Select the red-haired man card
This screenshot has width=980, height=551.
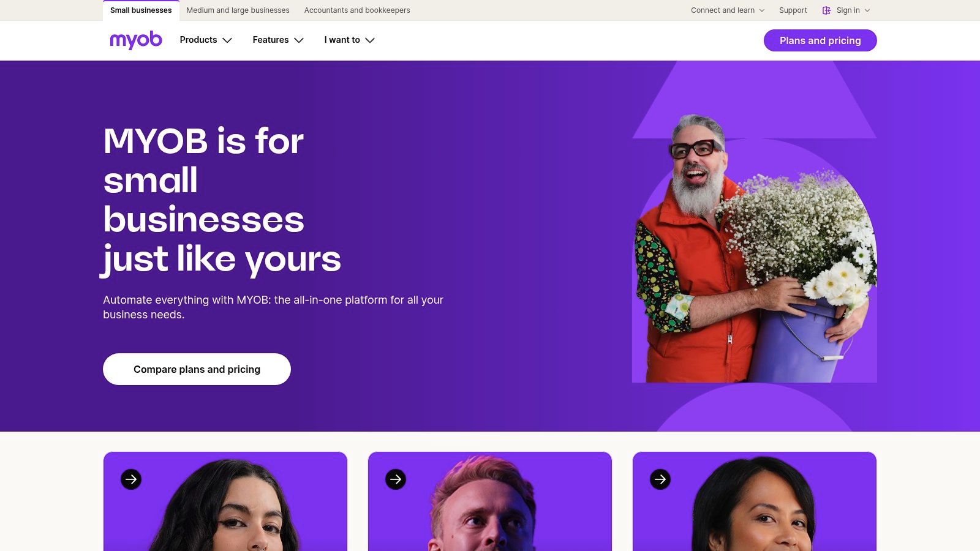click(490, 501)
